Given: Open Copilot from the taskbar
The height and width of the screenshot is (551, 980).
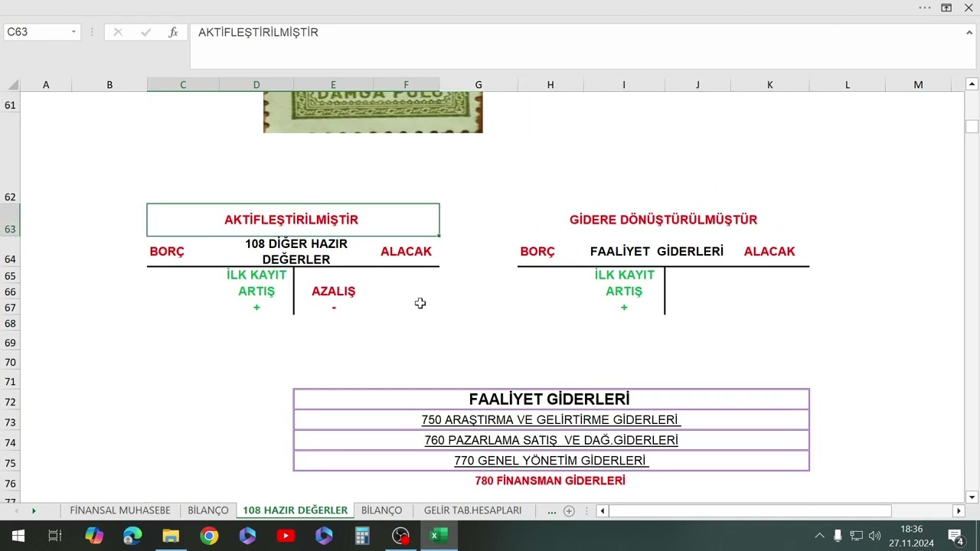Looking at the screenshot, I should pyautogui.click(x=94, y=536).
